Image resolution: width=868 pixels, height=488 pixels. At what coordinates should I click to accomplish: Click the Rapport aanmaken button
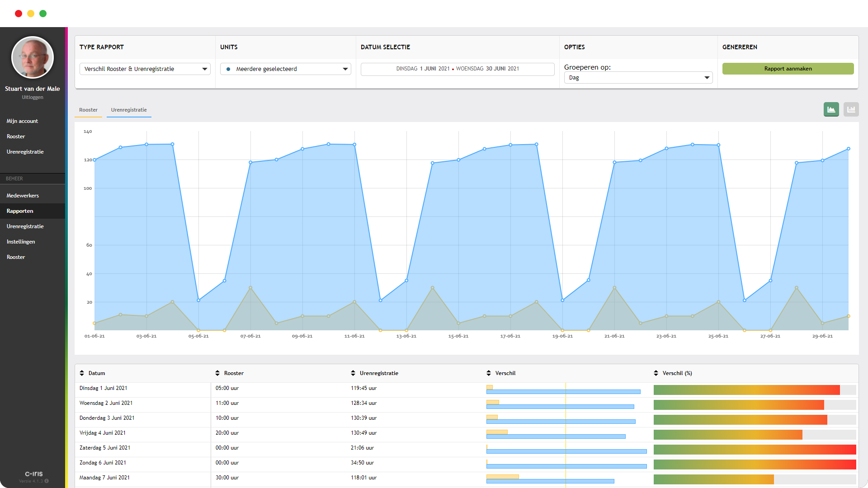(788, 69)
